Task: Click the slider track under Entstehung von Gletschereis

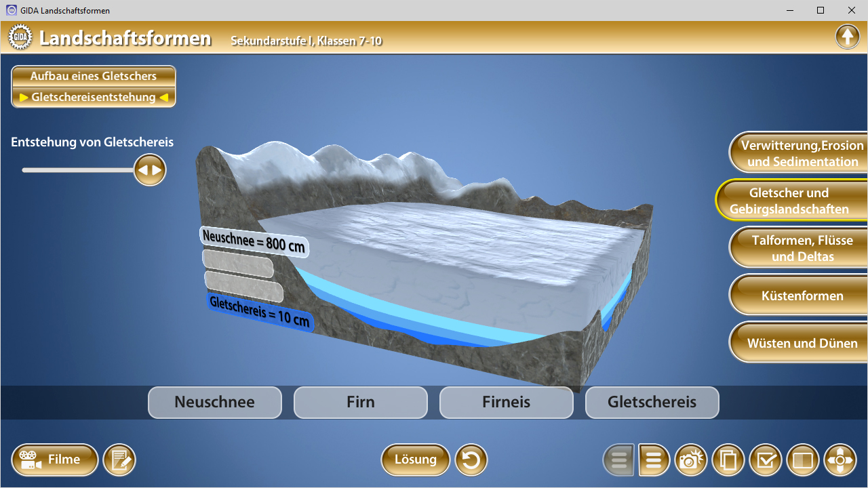Action: click(x=78, y=170)
